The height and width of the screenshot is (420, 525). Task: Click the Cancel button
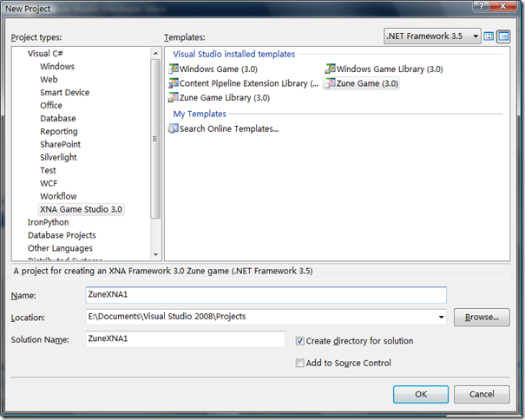tap(482, 394)
